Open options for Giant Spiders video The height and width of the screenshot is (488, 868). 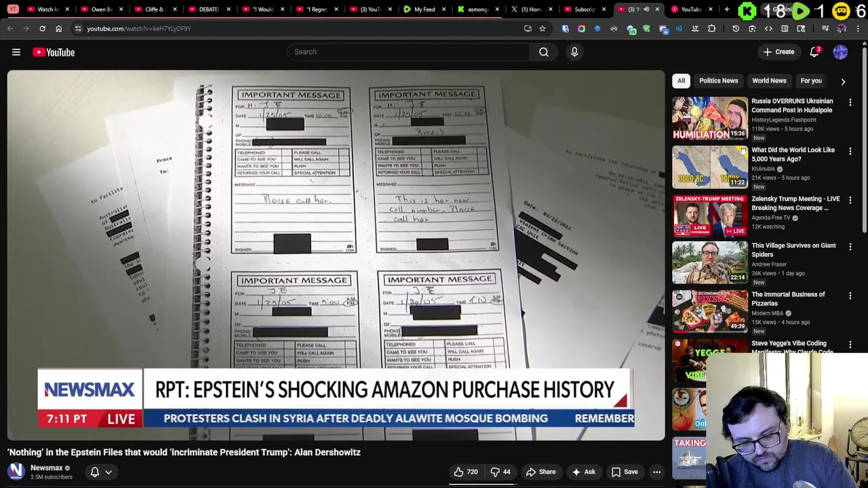tap(850, 247)
